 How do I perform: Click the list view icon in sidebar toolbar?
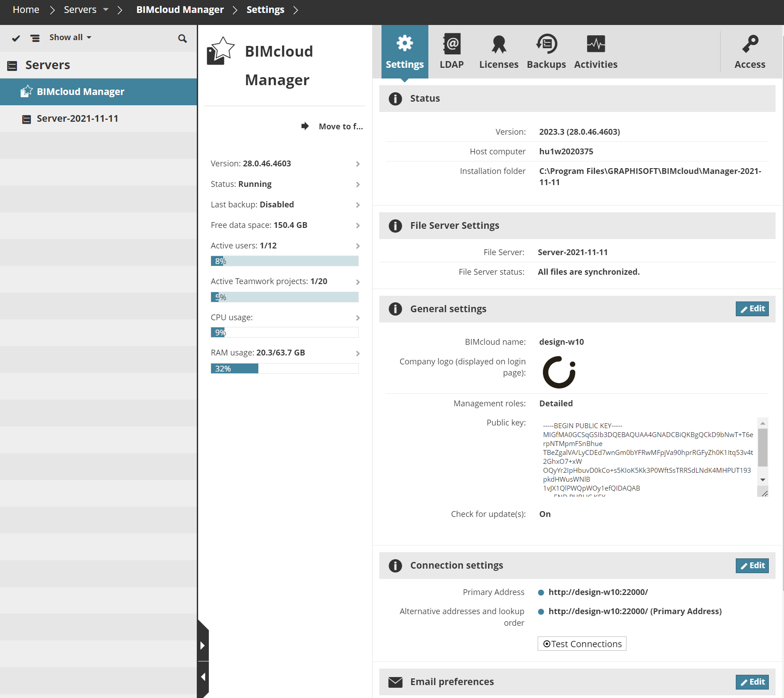coord(35,38)
